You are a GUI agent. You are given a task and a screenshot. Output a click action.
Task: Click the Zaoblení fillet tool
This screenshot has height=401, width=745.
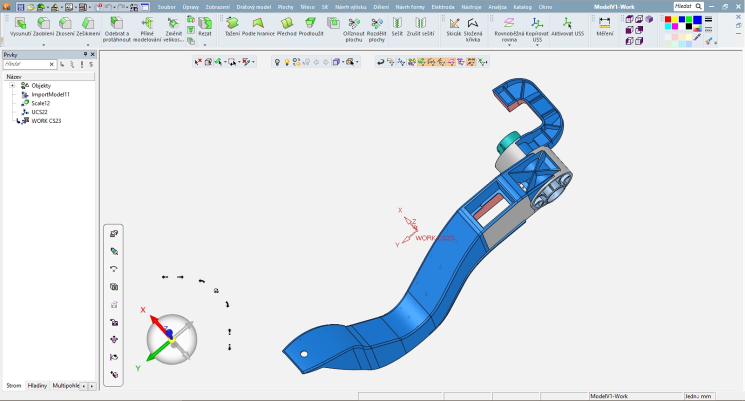coord(43,26)
